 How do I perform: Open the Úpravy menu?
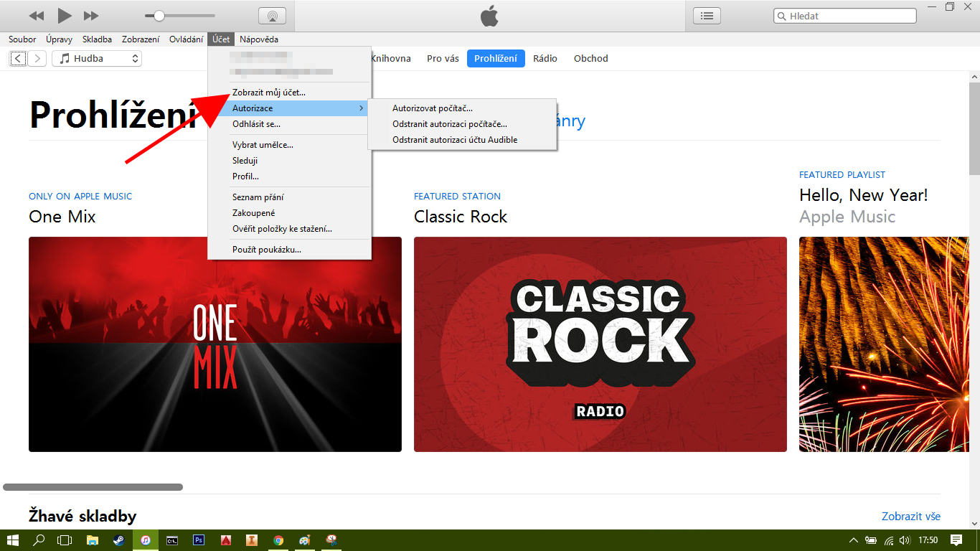(59, 39)
